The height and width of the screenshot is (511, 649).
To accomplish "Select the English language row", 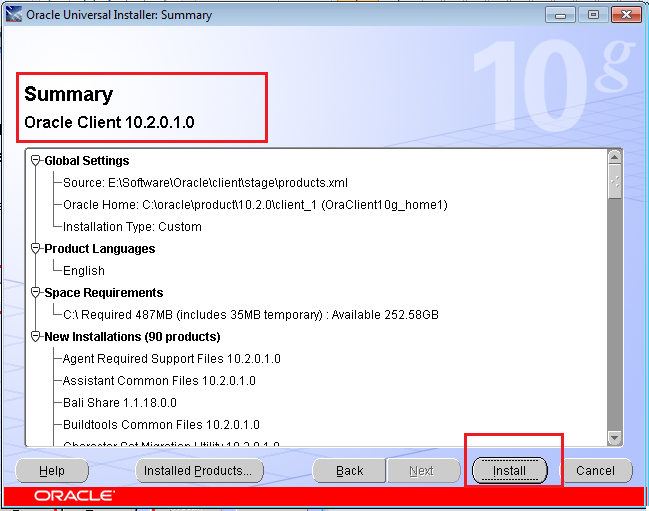I will tap(84, 271).
